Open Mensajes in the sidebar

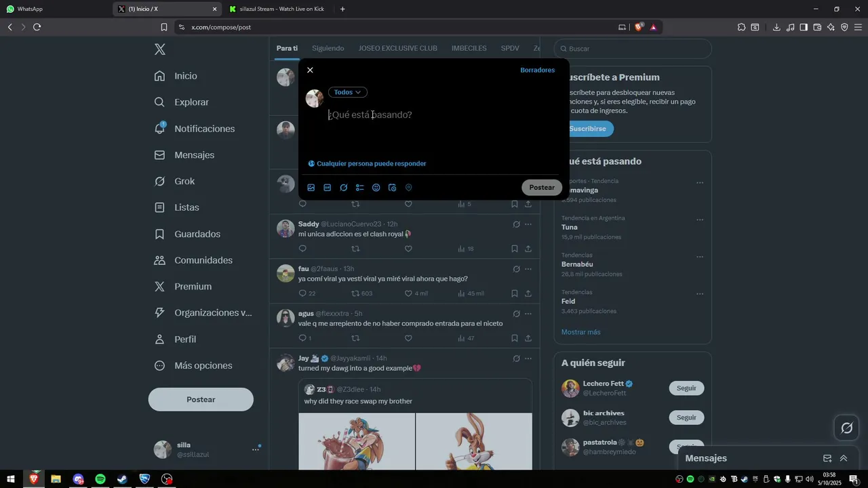pyautogui.click(x=184, y=155)
